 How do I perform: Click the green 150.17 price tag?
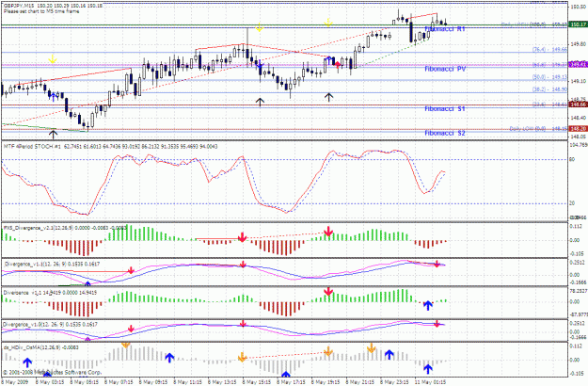coord(579,24)
